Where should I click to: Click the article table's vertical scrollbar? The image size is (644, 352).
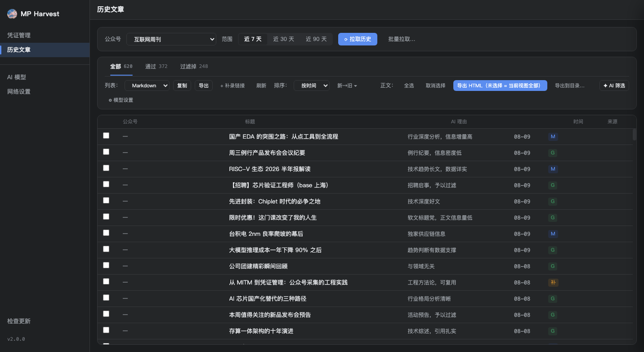(635, 135)
